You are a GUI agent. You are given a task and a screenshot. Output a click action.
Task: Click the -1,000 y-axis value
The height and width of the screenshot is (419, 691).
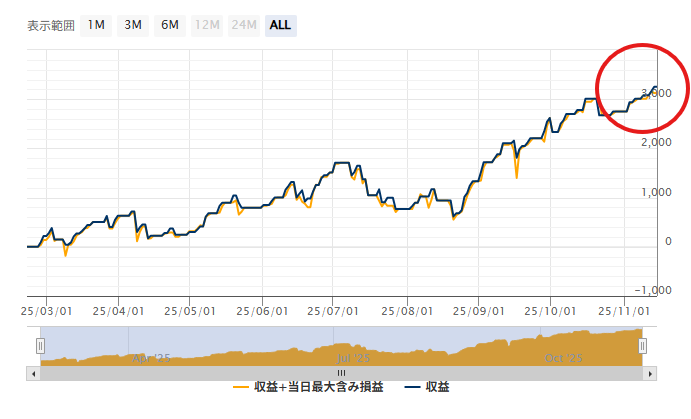pos(653,290)
